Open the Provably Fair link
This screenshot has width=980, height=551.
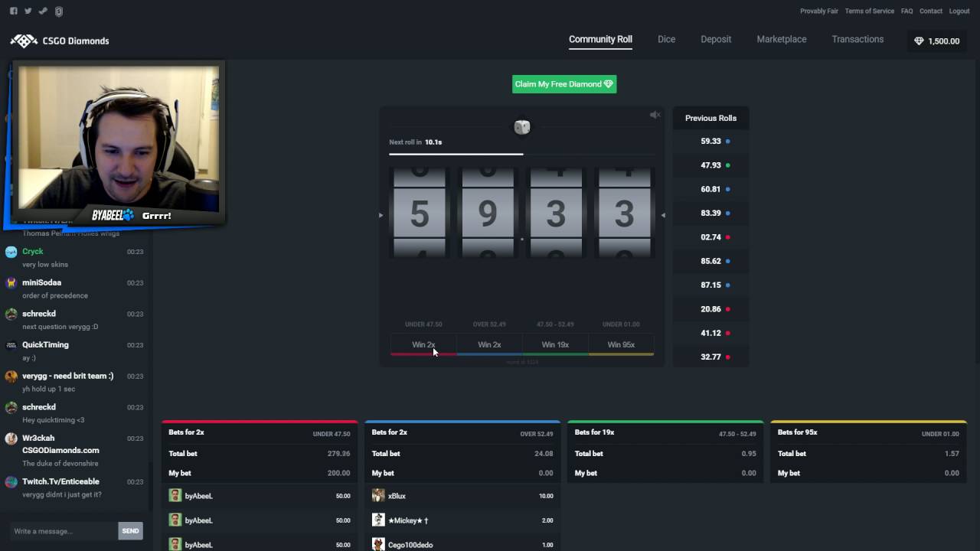[x=819, y=11]
